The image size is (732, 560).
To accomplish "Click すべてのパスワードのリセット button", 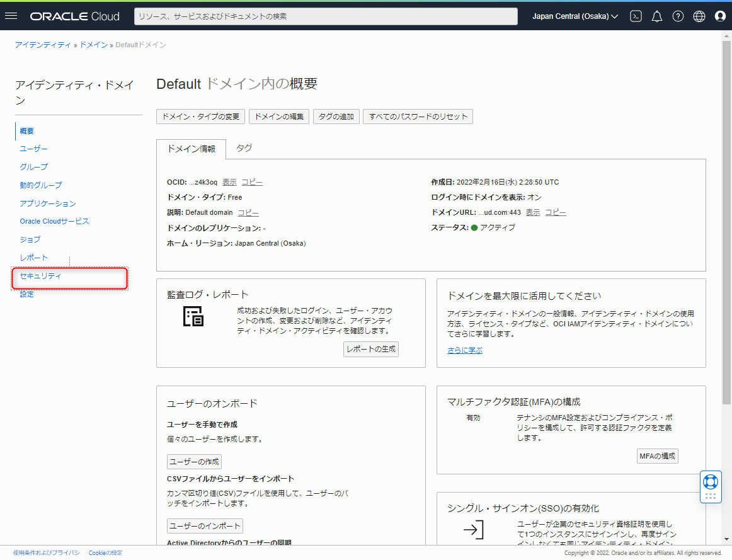I will (x=418, y=117).
